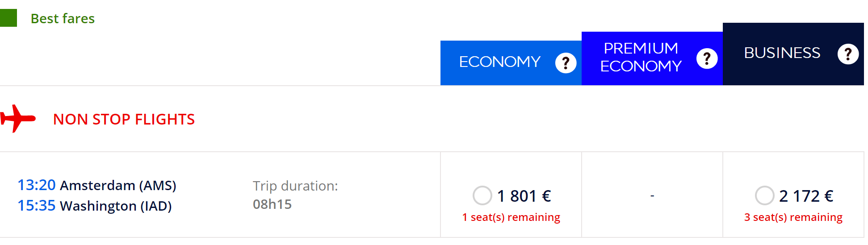Click the Best fares label

63,18
